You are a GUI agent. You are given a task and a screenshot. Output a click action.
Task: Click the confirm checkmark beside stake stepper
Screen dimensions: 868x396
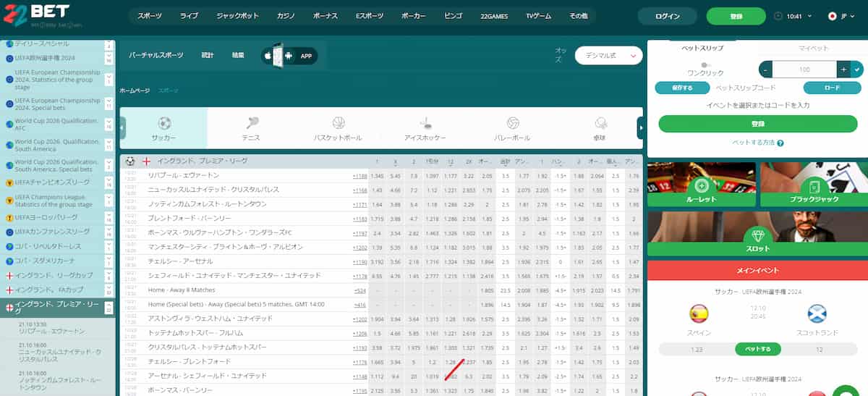pos(857,69)
